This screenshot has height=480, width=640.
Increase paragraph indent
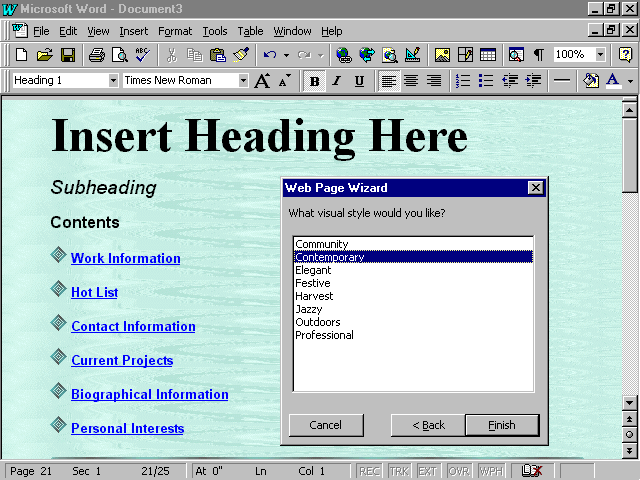[x=533, y=80]
